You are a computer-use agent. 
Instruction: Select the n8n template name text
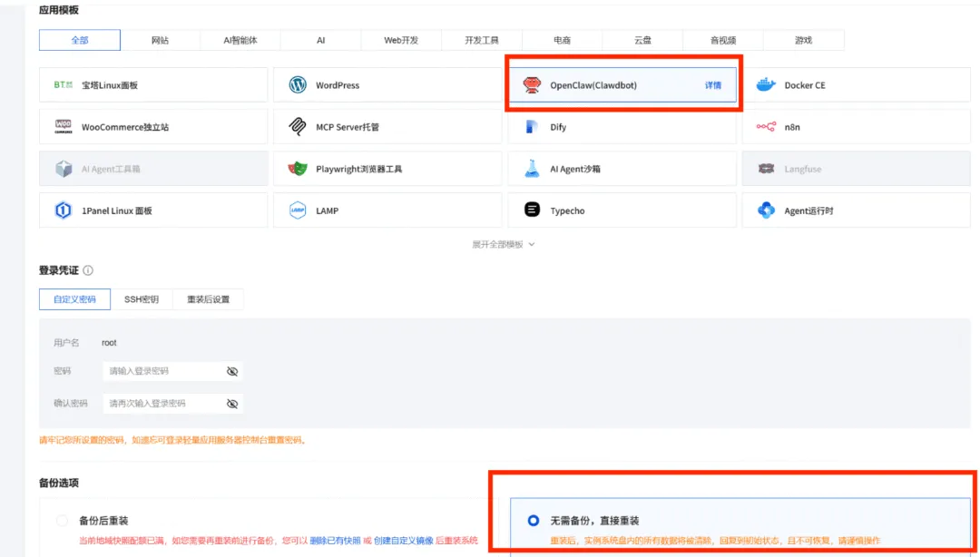[792, 127]
